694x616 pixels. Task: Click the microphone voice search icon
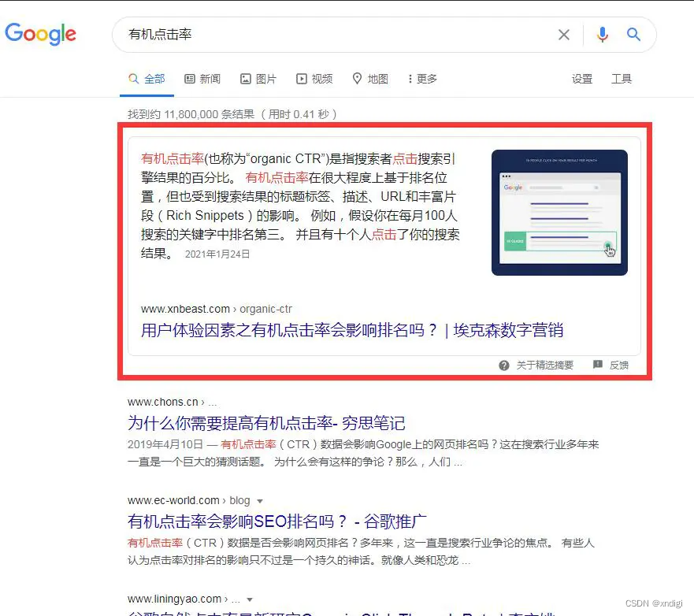[x=602, y=35]
